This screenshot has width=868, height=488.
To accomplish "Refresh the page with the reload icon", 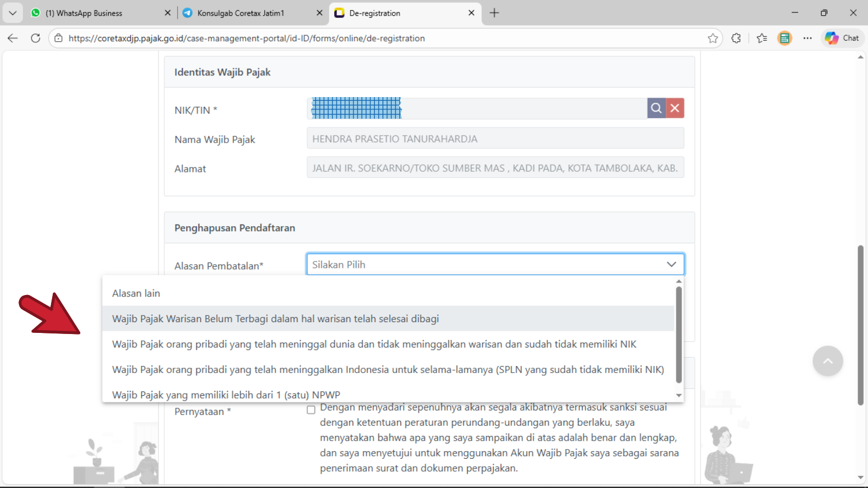I will pyautogui.click(x=36, y=38).
